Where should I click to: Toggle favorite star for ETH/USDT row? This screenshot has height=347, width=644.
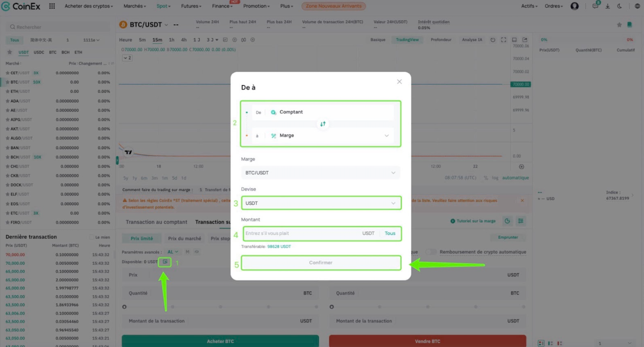coord(8,91)
